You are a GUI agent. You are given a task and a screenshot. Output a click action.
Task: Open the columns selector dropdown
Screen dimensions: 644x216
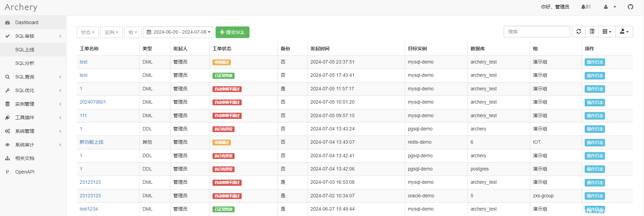pyautogui.click(x=607, y=32)
